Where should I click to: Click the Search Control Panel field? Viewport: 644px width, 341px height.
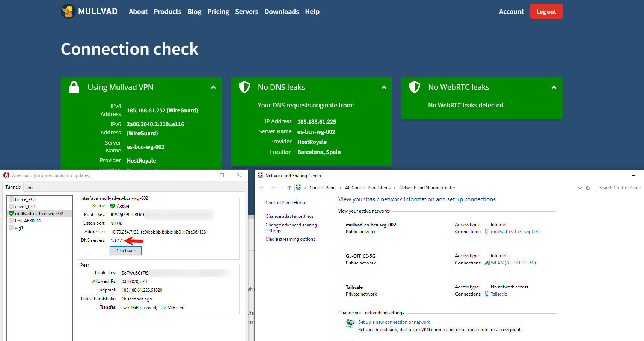click(x=620, y=188)
